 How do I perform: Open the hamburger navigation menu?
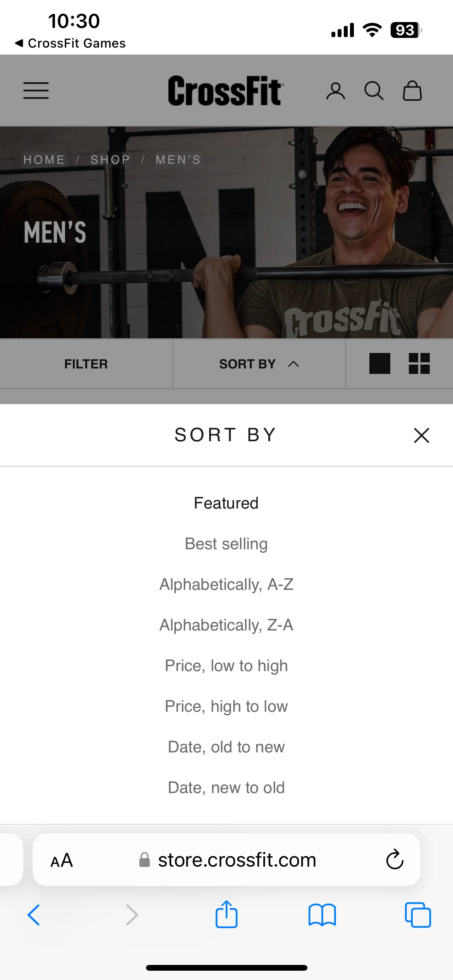(x=36, y=91)
